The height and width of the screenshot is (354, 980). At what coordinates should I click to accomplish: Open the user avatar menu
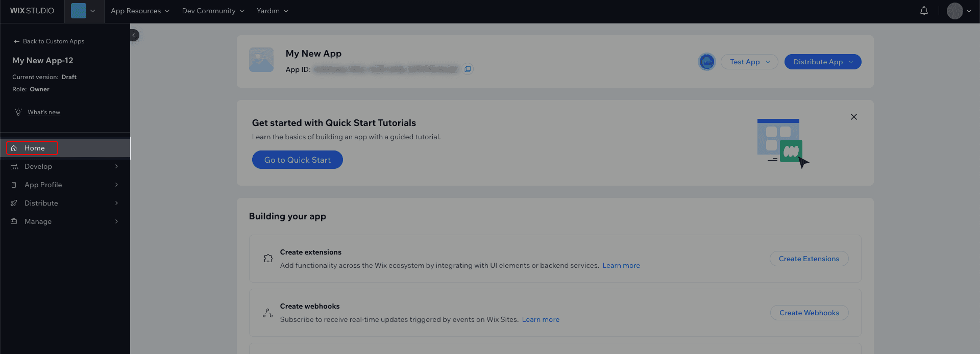point(954,11)
